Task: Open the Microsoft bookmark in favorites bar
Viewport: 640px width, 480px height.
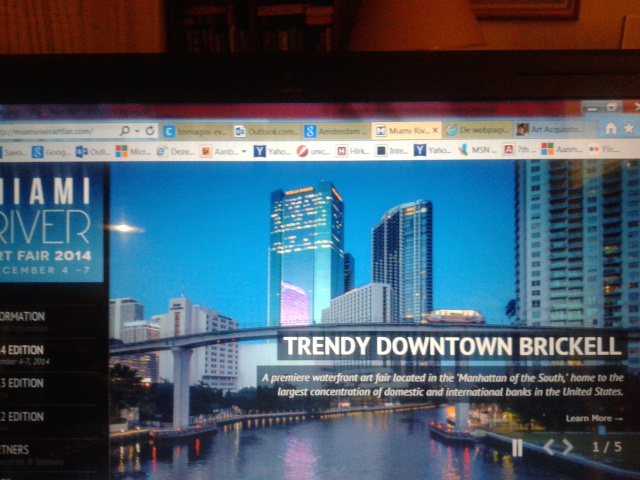Action: click(x=132, y=152)
